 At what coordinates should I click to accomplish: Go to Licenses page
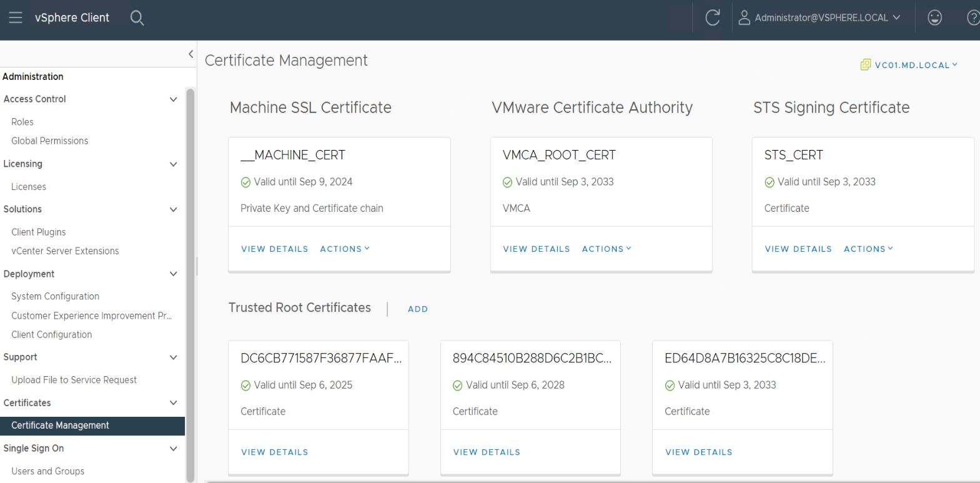pos(29,186)
